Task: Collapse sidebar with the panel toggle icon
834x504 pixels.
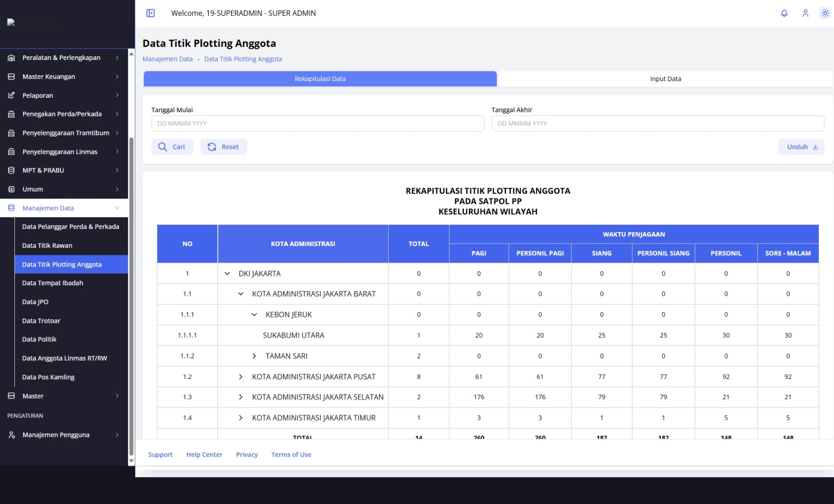Action: [x=151, y=13]
